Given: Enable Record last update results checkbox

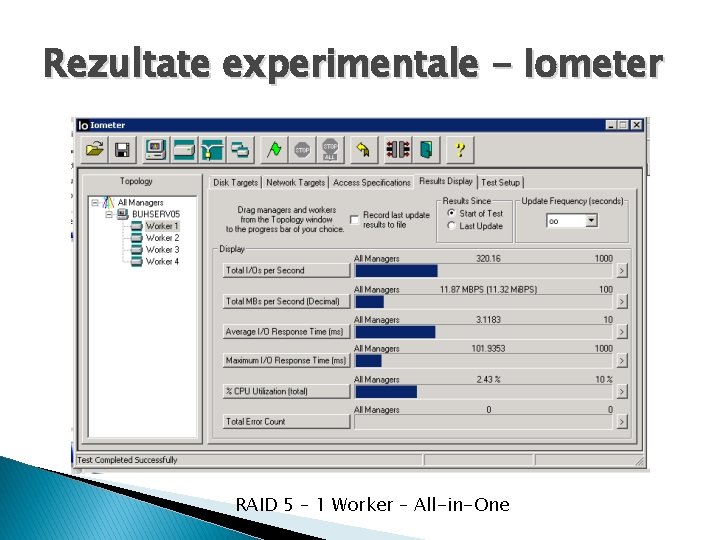Looking at the screenshot, I should 354,220.
